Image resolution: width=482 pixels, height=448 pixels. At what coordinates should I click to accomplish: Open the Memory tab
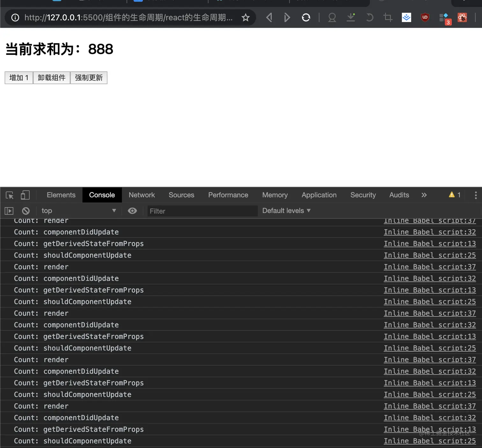tap(275, 195)
